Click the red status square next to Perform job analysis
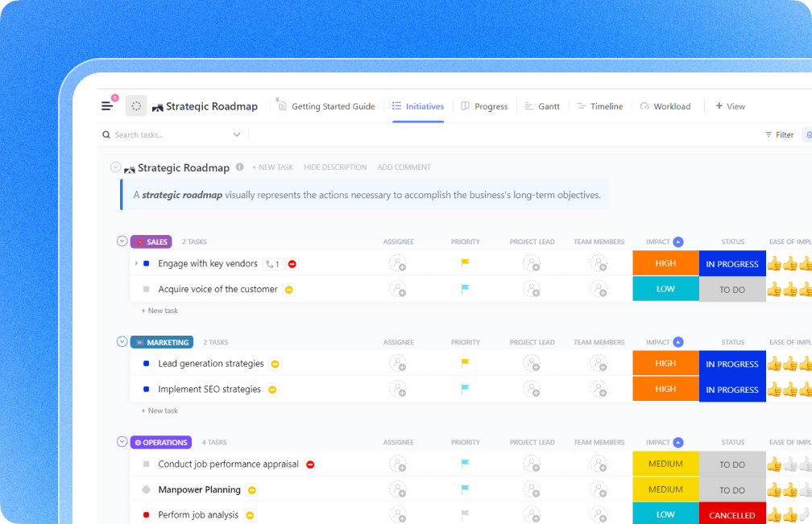 point(145,514)
